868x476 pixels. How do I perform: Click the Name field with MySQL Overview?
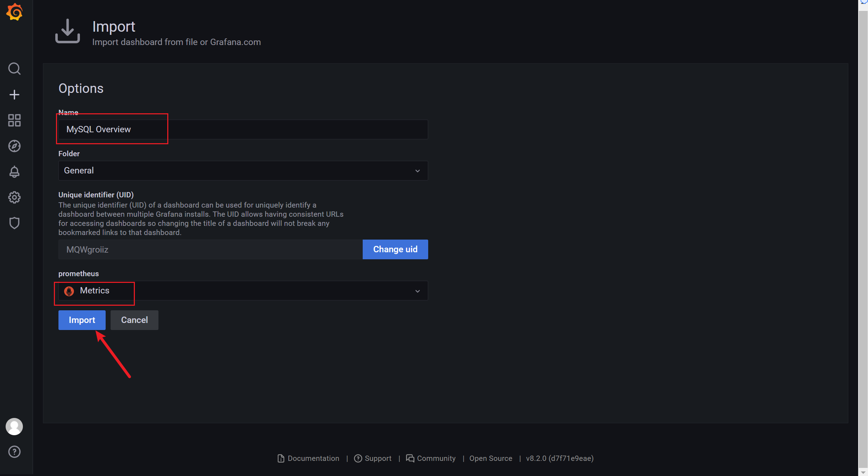click(x=243, y=129)
